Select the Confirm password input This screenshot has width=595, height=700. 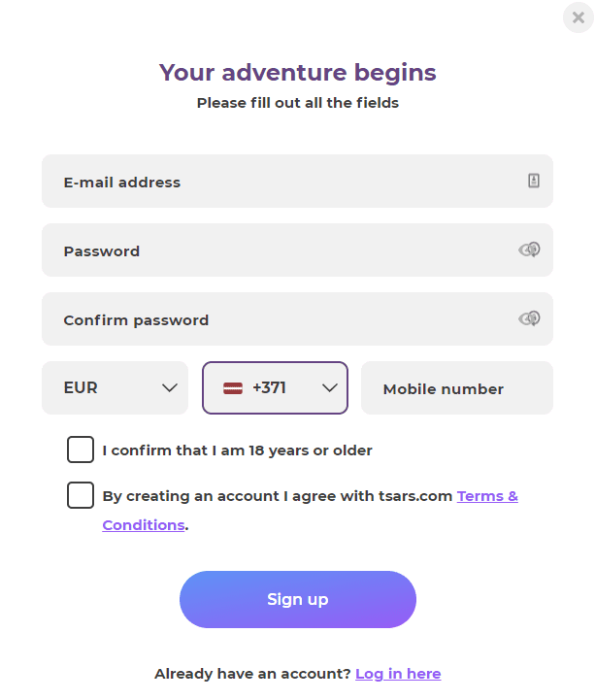pyautogui.click(x=297, y=319)
